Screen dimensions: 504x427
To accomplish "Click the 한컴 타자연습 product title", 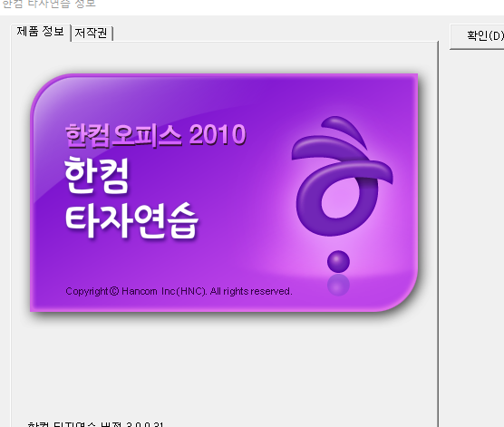I will pos(131,198).
